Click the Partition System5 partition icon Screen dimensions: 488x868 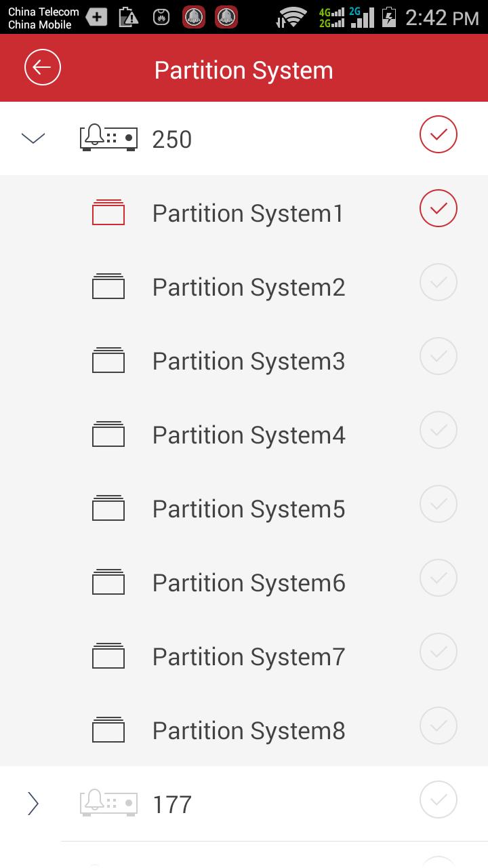coord(108,508)
